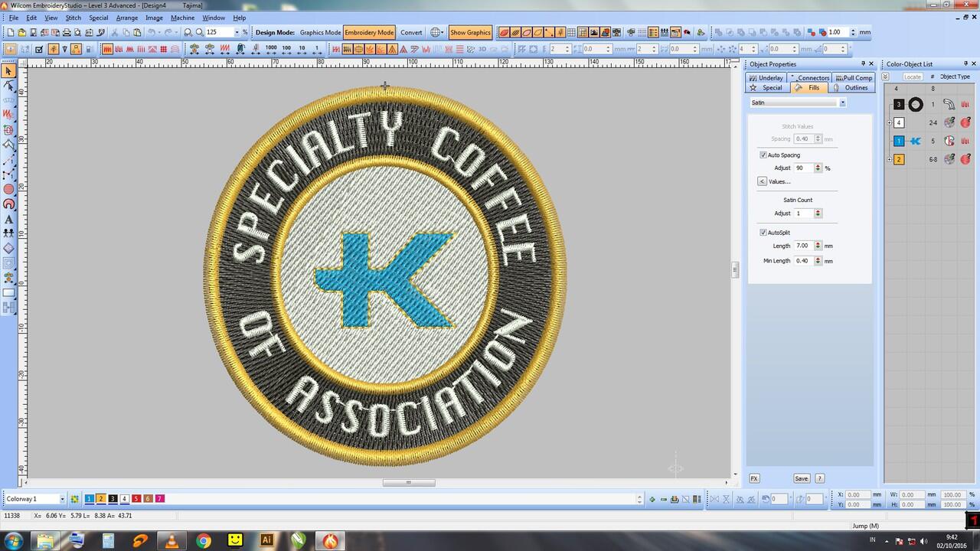Select the Lettering A tool
This screenshot has height=551, width=980.
pyautogui.click(x=8, y=220)
